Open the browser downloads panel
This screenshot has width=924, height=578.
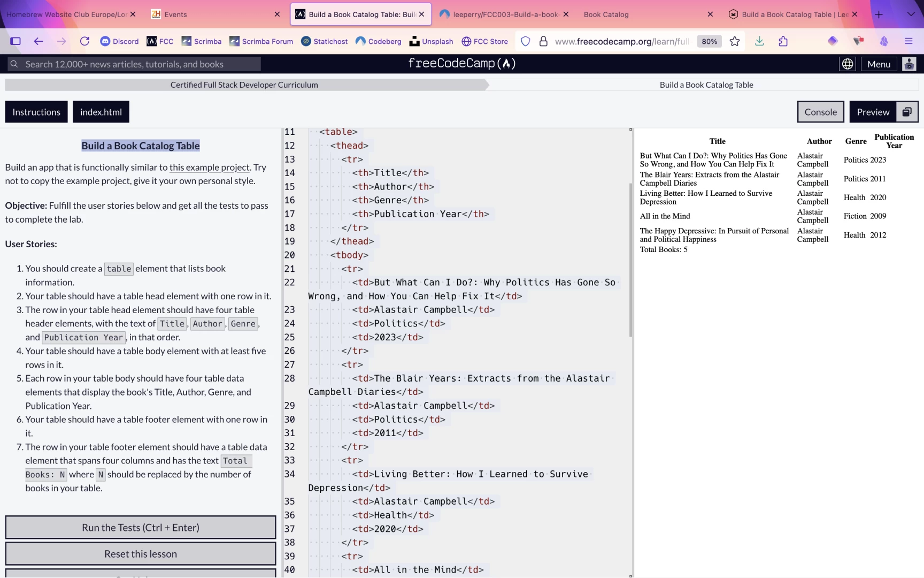(x=759, y=41)
